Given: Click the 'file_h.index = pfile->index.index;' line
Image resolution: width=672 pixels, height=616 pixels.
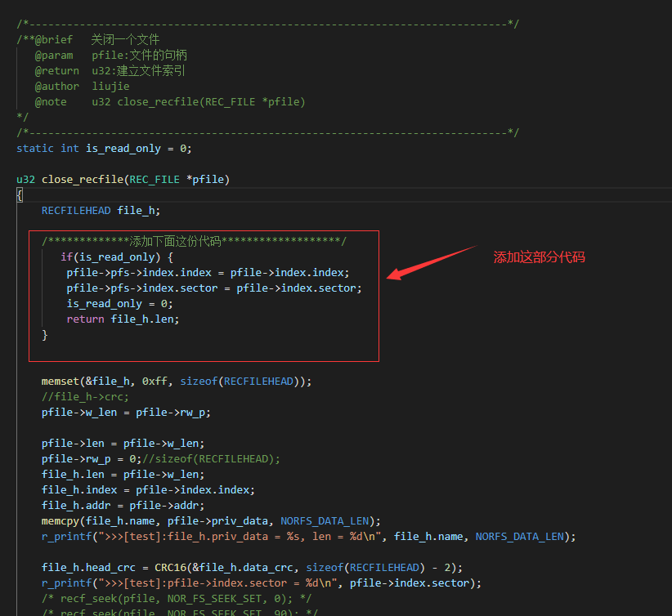Looking at the screenshot, I should (x=148, y=490).
